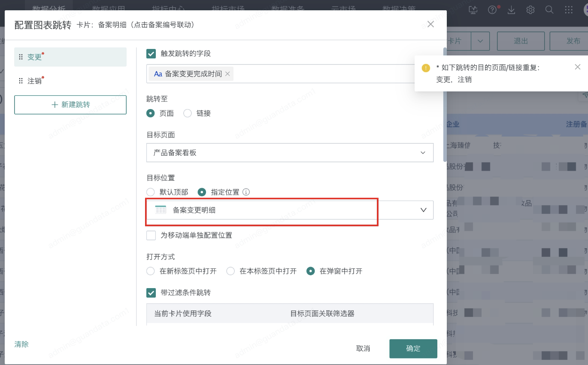Open the dropdown arrow beside 卡片 button
Screen dimensions: 588x365
tap(480, 41)
